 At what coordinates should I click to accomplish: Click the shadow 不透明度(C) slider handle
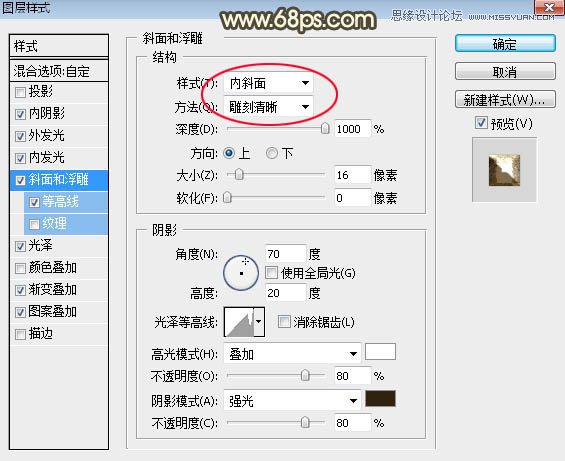pos(305,422)
